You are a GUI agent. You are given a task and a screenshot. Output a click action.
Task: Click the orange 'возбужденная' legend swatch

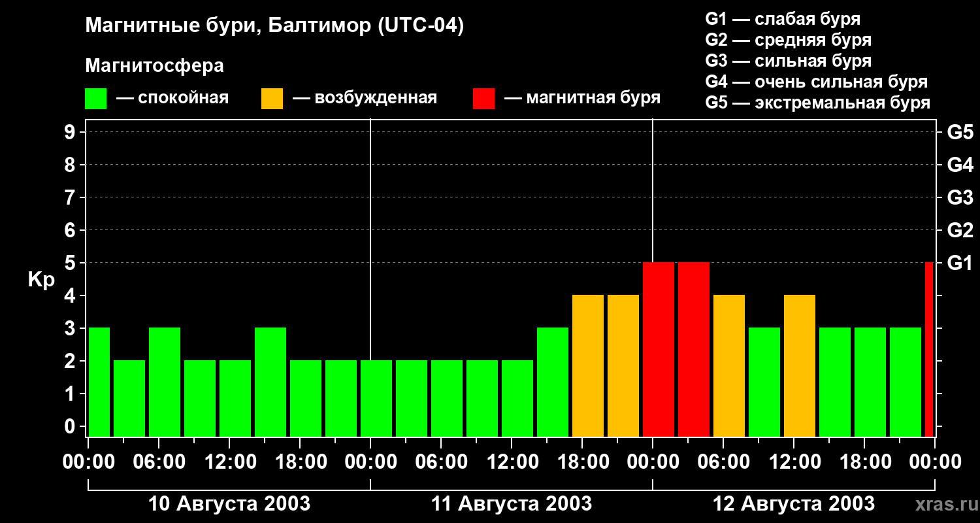[x=272, y=99]
